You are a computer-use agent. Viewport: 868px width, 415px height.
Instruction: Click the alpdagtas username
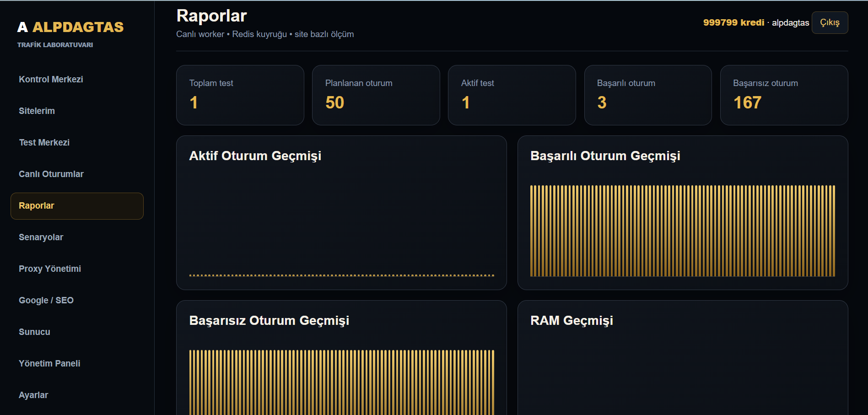pos(790,23)
